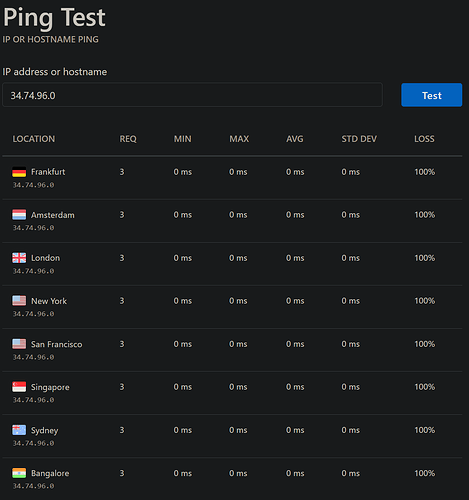Click the LOSS column header

tap(424, 139)
